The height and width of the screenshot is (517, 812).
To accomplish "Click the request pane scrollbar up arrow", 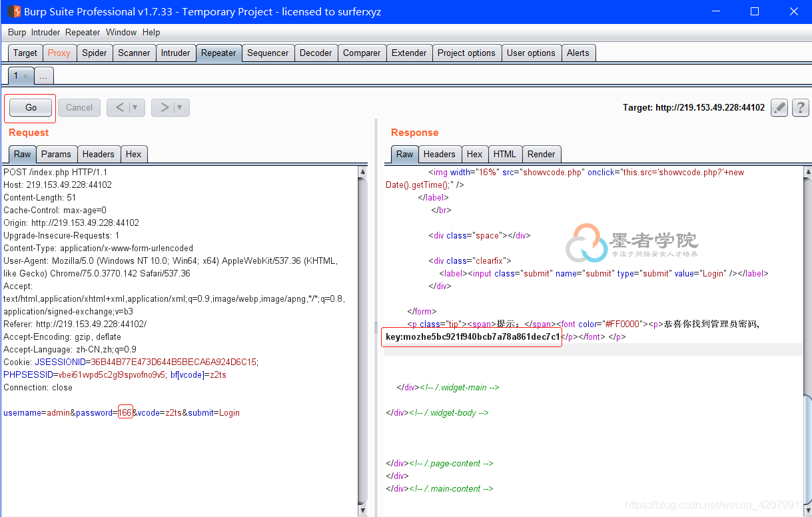I will coord(363,172).
